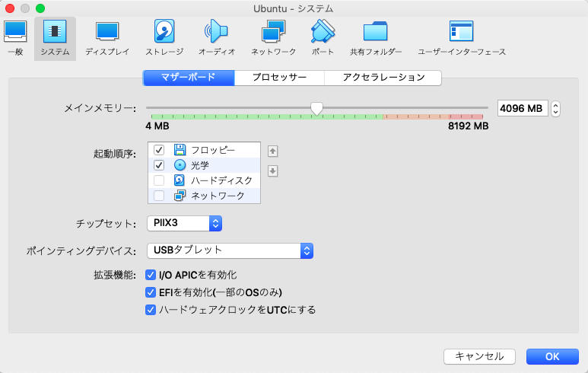Enable ネットワーク in the boot order list
Viewport: 588px width, 373px height.
(159, 196)
